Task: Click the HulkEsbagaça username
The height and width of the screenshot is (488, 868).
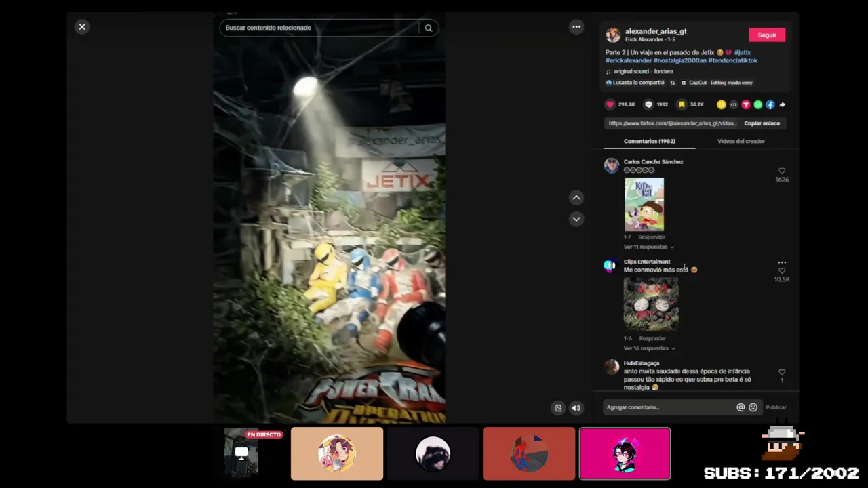Action: pyautogui.click(x=641, y=363)
